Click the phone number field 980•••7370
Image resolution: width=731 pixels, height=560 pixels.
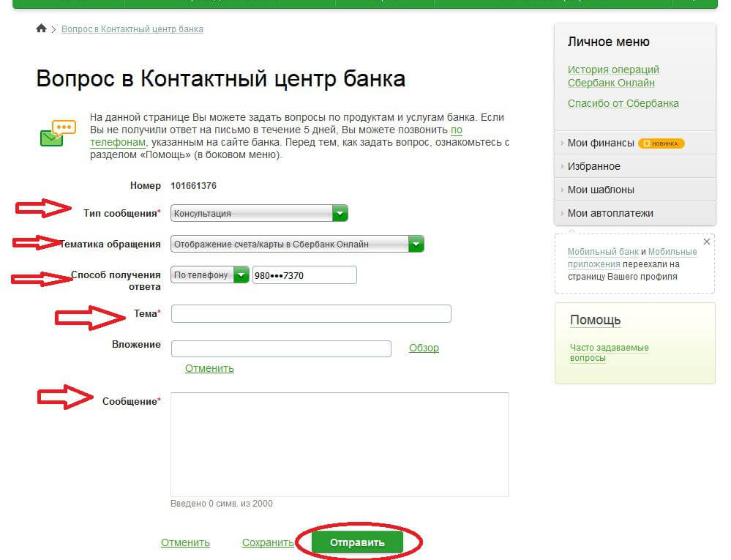coord(304,275)
